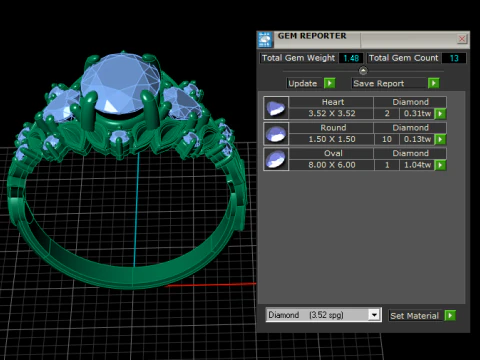The image size is (480, 360).
Task: Click the Heart row count 2
Action: point(387,113)
